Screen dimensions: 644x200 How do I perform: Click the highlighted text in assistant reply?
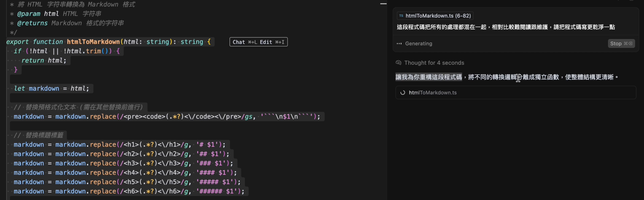coord(428,77)
